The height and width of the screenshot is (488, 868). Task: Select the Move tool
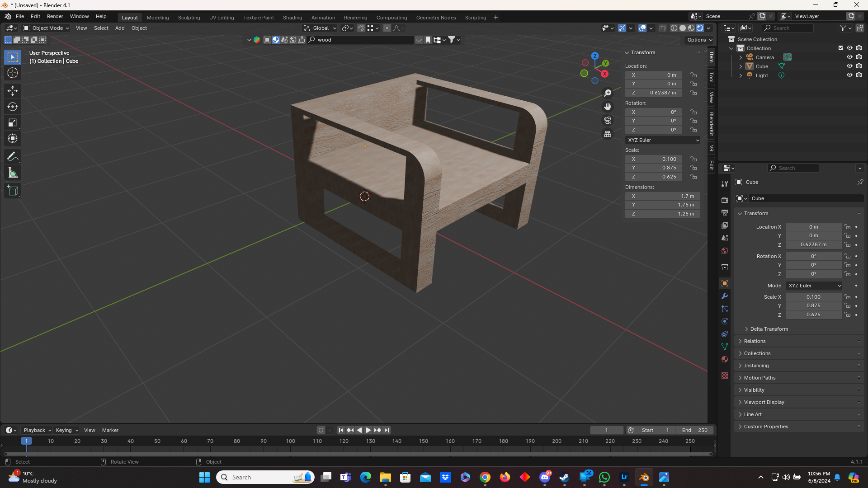coord(13,91)
